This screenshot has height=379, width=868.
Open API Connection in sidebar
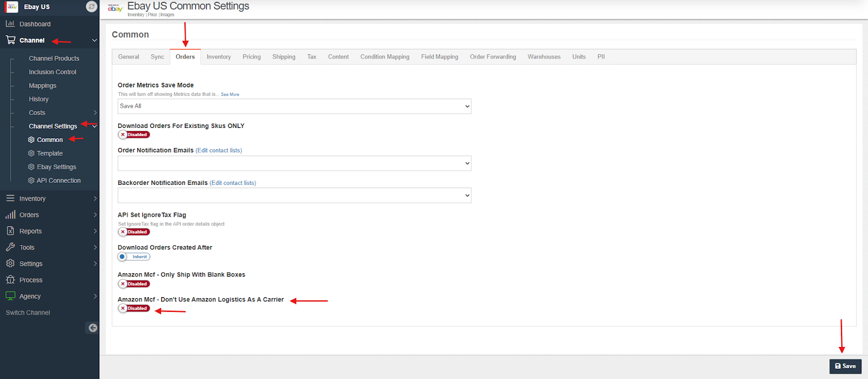(59, 181)
